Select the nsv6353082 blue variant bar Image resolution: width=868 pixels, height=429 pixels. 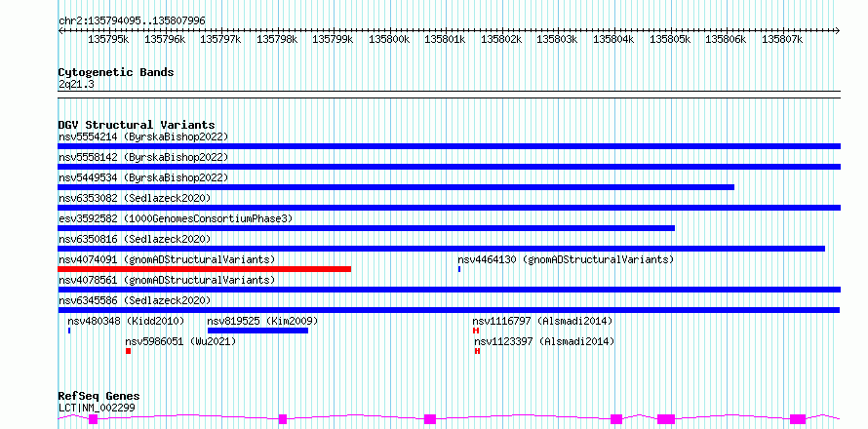[449, 208]
